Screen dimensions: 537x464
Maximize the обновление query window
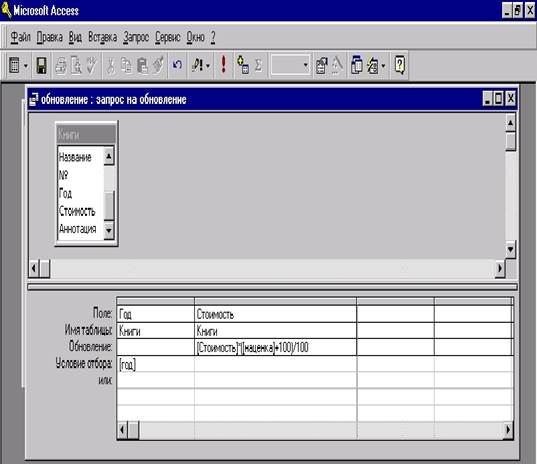pos(499,99)
